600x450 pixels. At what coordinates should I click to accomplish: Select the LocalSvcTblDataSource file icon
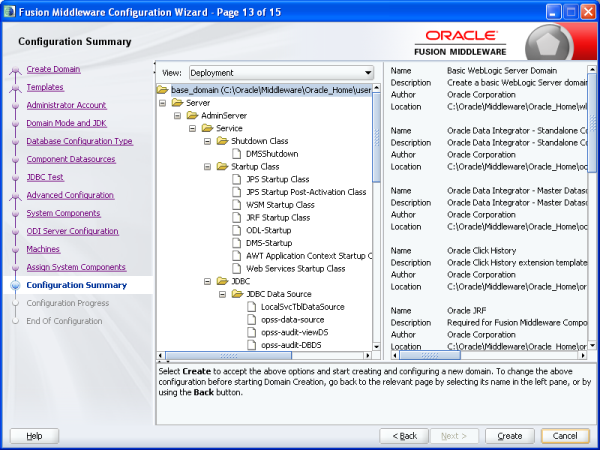[x=252, y=306]
